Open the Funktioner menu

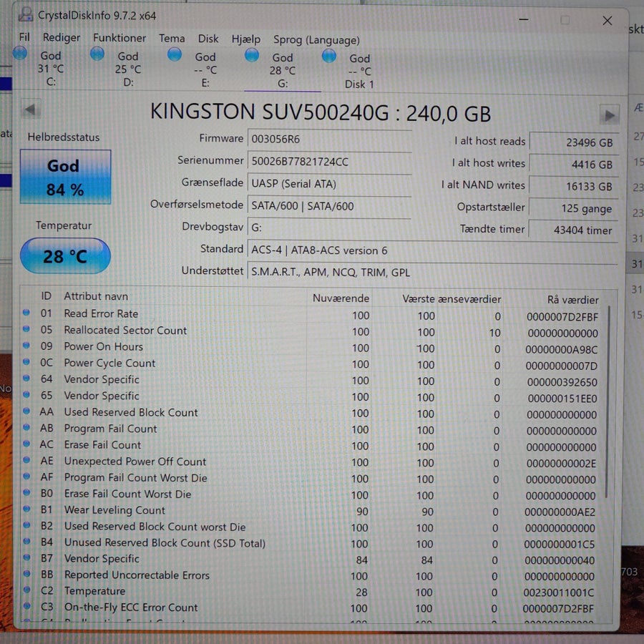click(119, 38)
